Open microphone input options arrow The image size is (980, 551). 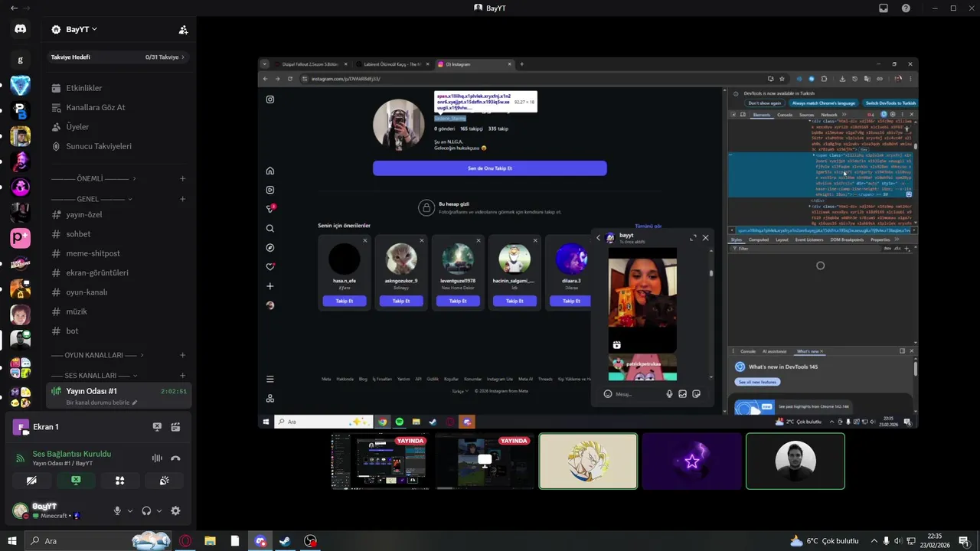(x=129, y=511)
